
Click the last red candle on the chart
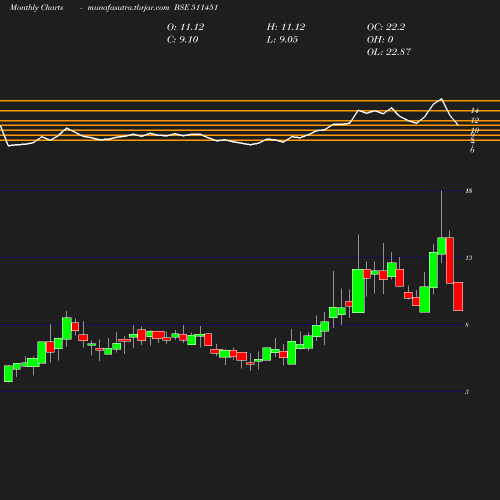pos(458,296)
